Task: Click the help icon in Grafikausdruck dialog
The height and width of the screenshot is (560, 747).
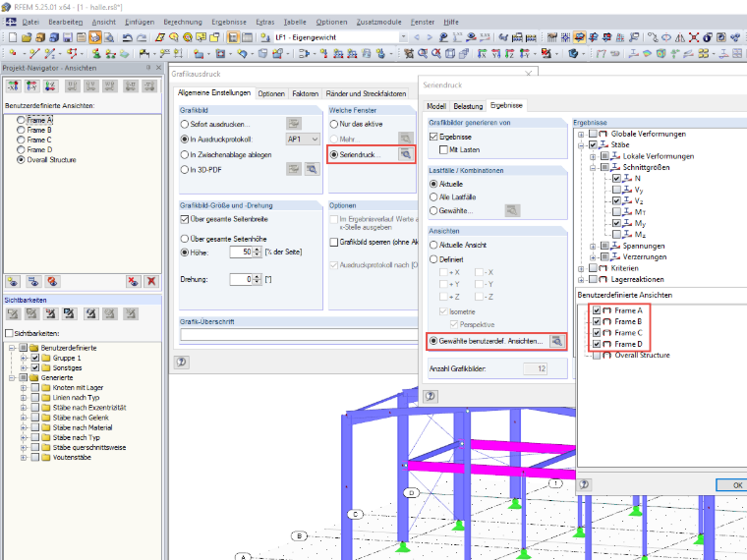Action: coord(181,362)
